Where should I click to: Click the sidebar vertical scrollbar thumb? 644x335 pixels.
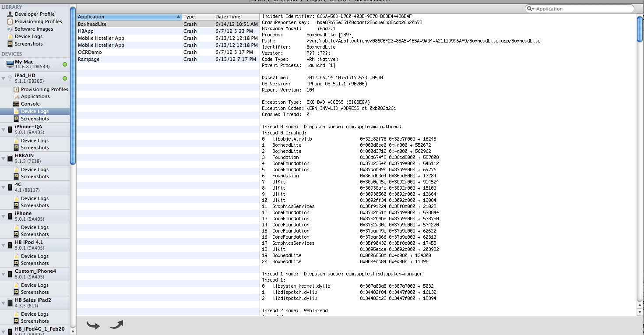pyautogui.click(x=73, y=85)
